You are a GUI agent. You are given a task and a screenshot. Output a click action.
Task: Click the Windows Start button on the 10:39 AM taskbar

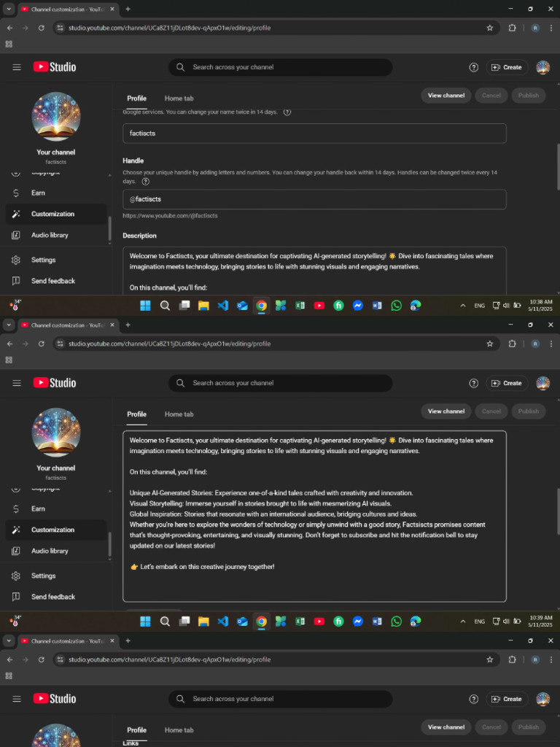click(145, 622)
